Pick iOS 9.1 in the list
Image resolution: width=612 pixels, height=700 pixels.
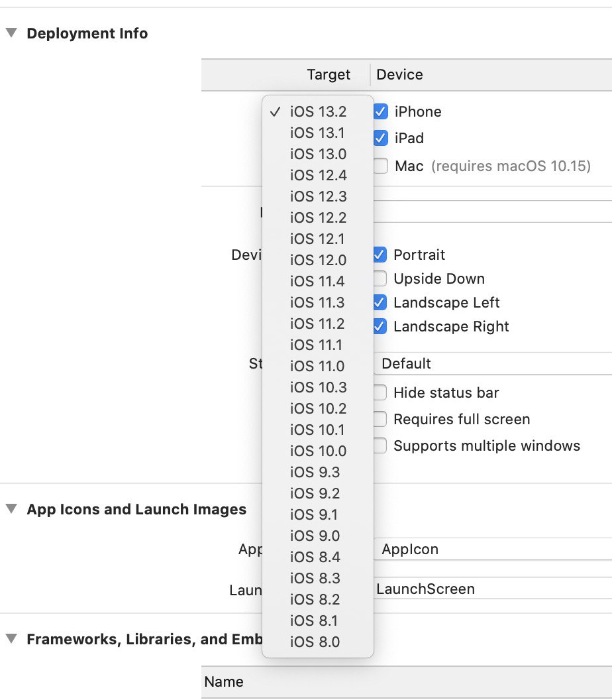pos(318,514)
